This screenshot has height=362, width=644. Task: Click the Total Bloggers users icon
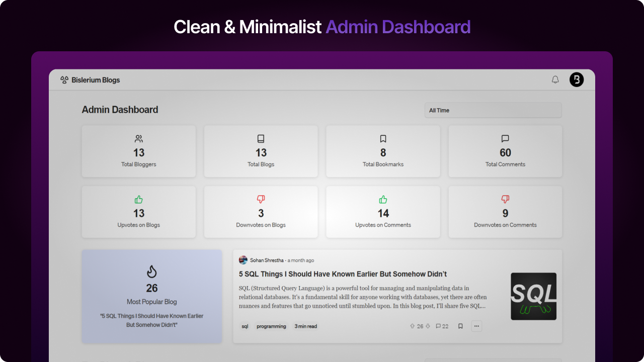pyautogui.click(x=139, y=139)
